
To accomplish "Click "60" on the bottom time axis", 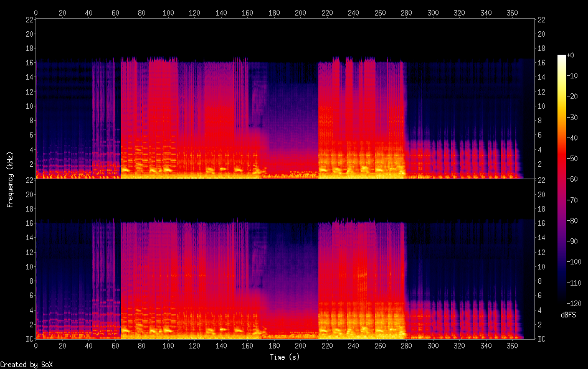I will (x=115, y=346).
